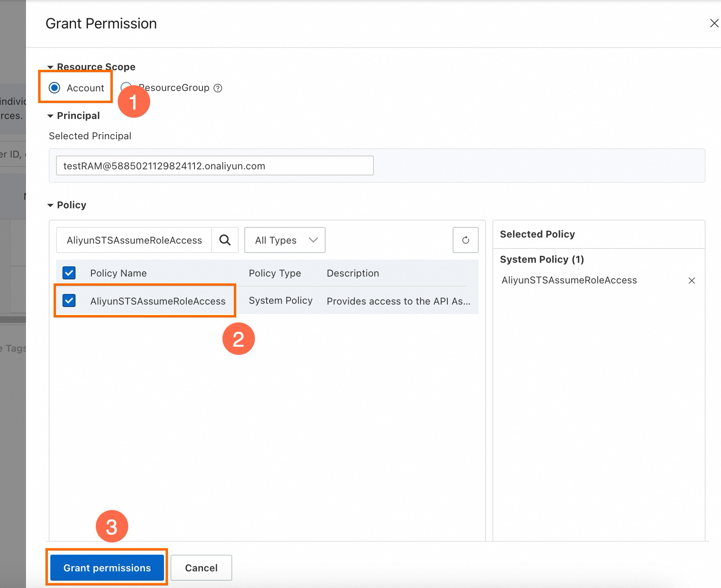Click the System Policy type cell
The height and width of the screenshot is (588, 721).
281,300
